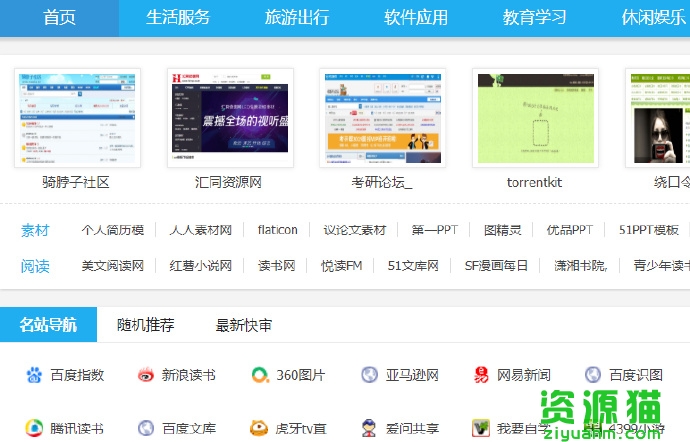The height and width of the screenshot is (442, 690).
Task: Open the 第一PPT link
Action: 435,230
